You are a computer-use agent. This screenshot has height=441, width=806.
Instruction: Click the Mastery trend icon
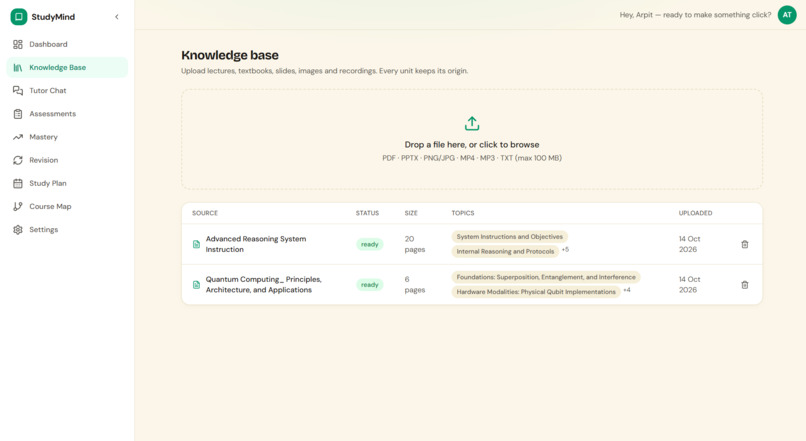coord(18,137)
